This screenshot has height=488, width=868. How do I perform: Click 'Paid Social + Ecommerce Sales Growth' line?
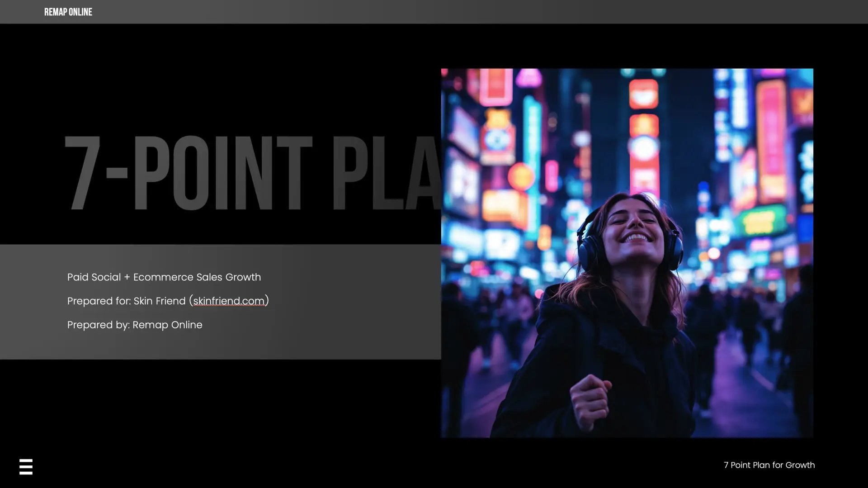click(164, 277)
